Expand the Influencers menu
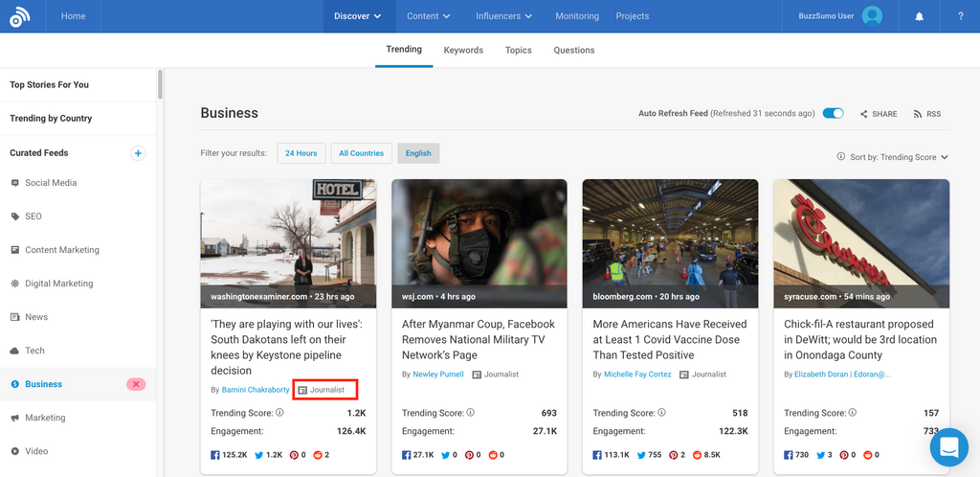The height and width of the screenshot is (477, 980). (x=504, y=16)
